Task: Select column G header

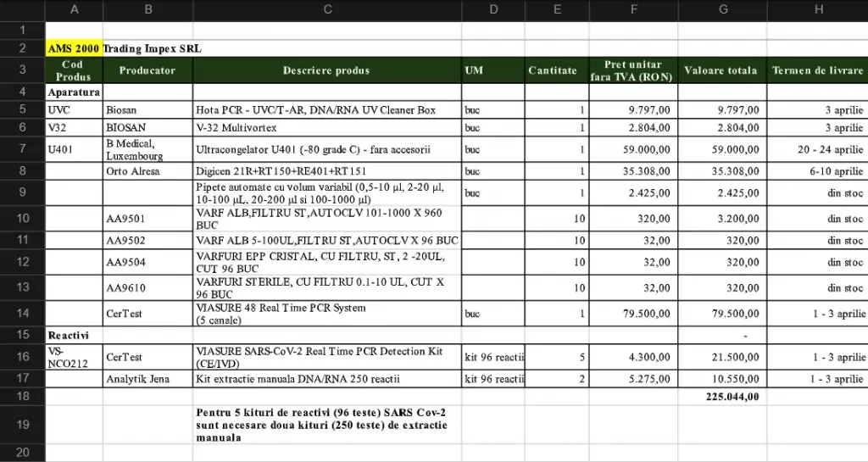Action: [722, 10]
